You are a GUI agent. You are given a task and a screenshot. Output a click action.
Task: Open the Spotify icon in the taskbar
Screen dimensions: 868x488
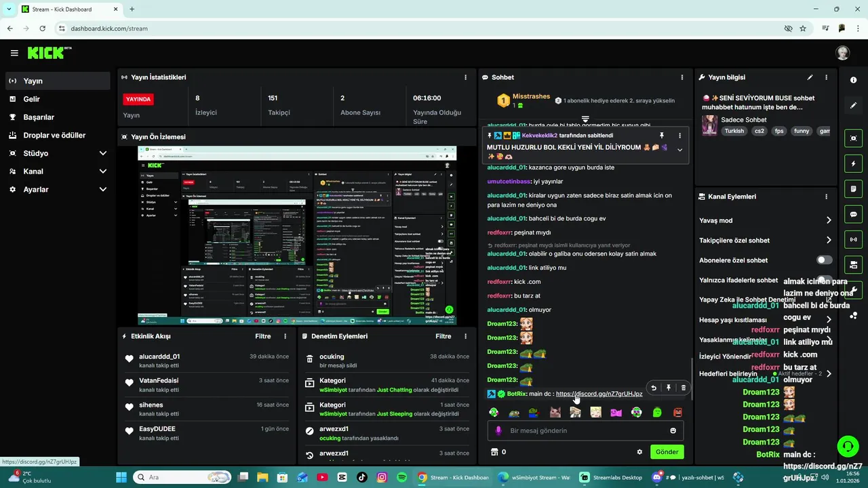(x=402, y=477)
